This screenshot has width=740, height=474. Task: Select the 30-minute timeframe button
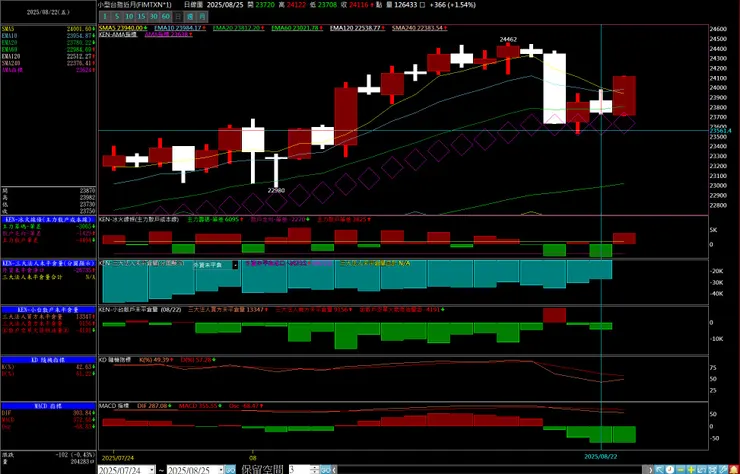click(153, 17)
